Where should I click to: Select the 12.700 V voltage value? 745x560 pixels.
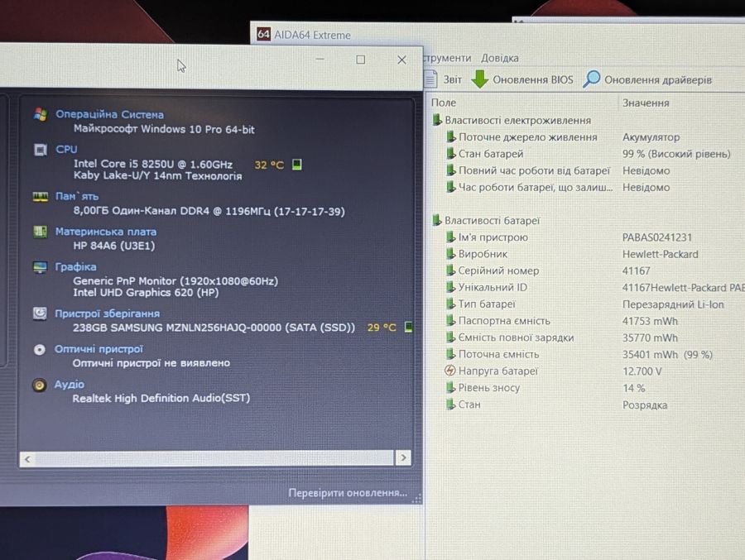(642, 371)
